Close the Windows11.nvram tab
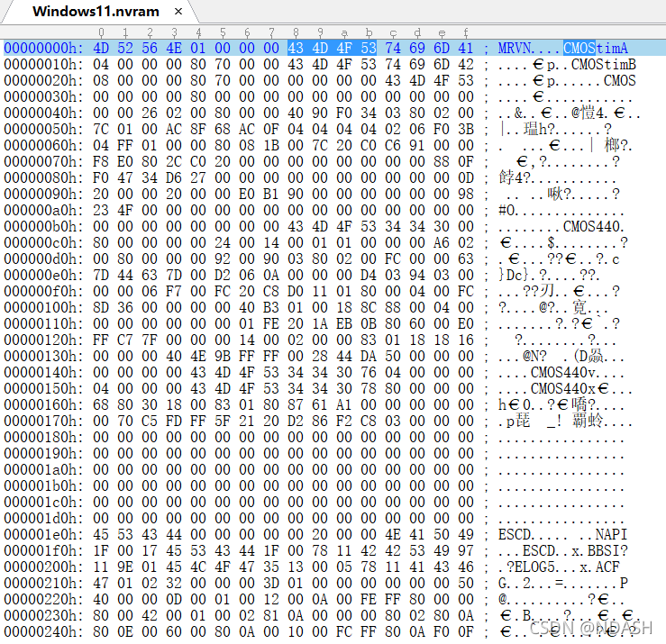The image size is (666, 644). pos(178,12)
